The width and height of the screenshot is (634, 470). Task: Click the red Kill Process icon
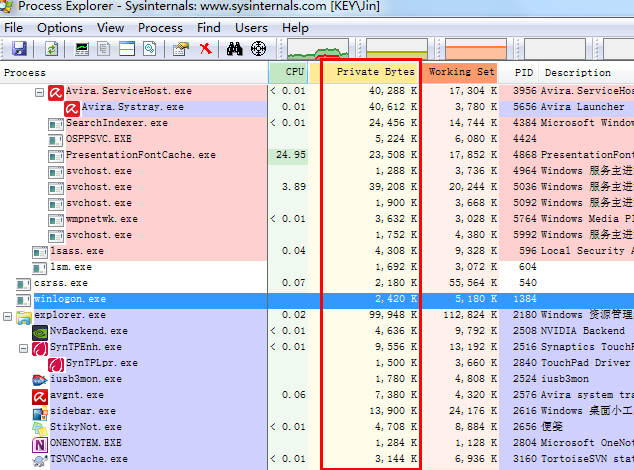[206, 49]
